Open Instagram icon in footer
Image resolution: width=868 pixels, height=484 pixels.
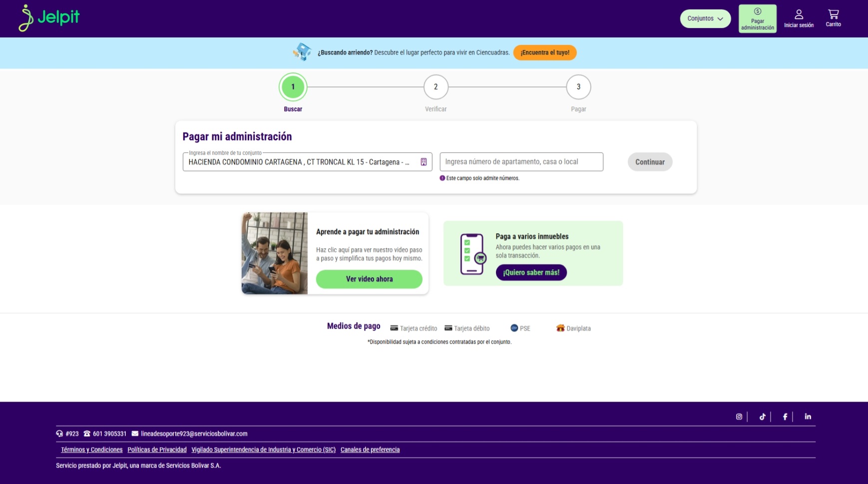pos(739,417)
